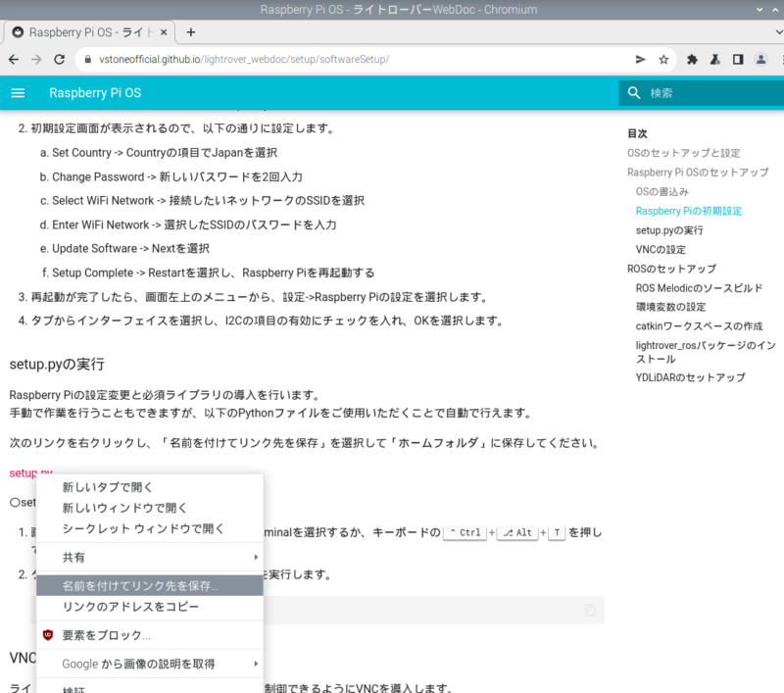
Task: Click the Alt key label
Action: click(517, 532)
